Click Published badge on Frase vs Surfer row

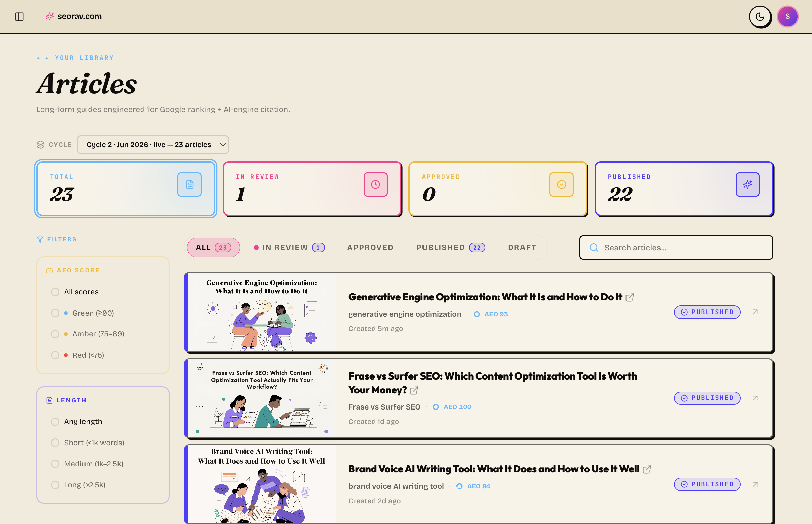[x=707, y=398]
